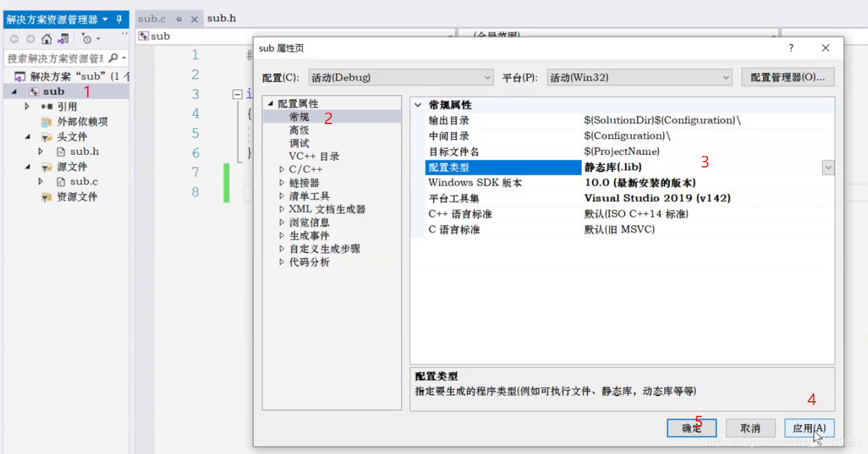Expand the 引用 node
Viewport: 868px width, 454px height.
tap(27, 106)
